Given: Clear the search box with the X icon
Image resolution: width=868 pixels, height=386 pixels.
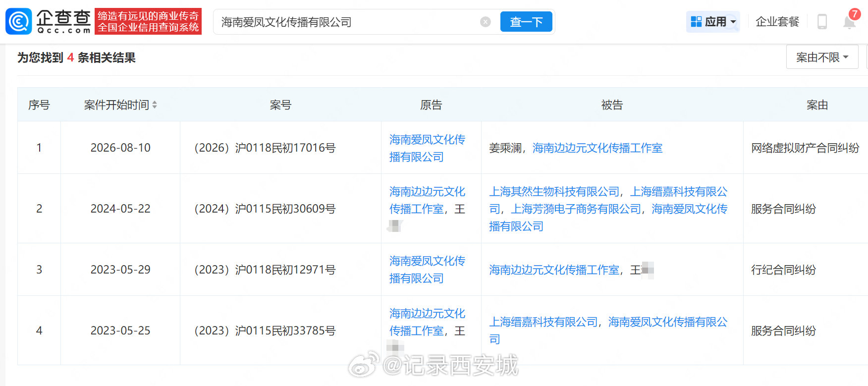Looking at the screenshot, I should pyautogui.click(x=486, y=22).
